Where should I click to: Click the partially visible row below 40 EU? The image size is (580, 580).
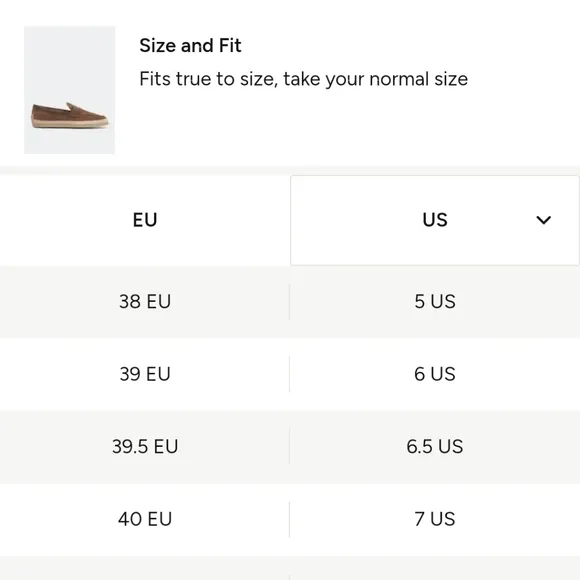tap(290, 568)
